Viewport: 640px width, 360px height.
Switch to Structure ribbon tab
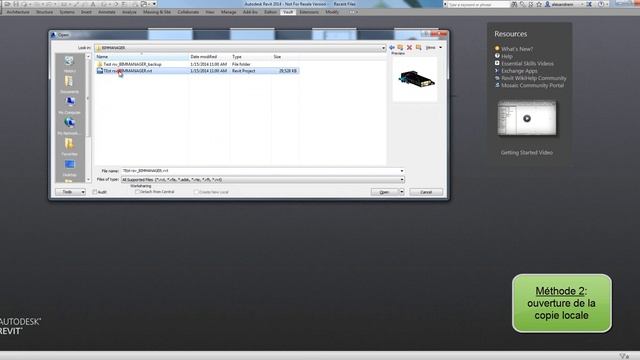44,12
